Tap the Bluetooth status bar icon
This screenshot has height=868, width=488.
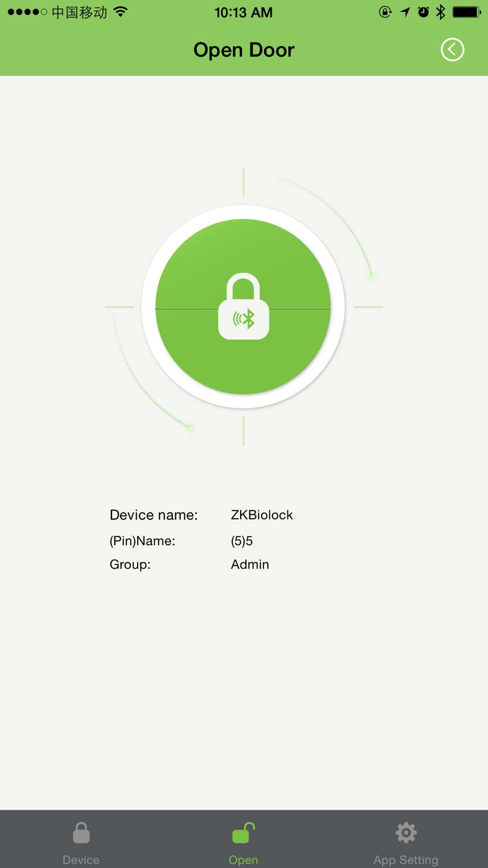click(x=441, y=12)
